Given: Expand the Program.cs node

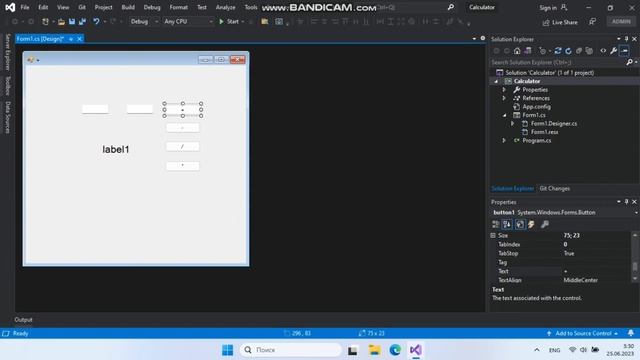Looking at the screenshot, I should [504, 140].
